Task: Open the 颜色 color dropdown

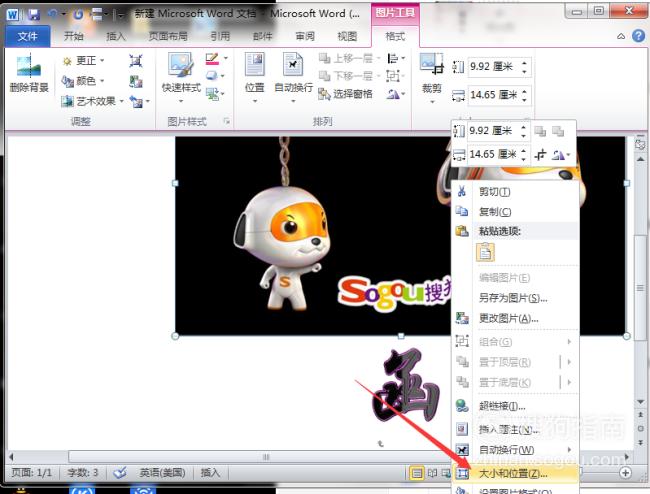Action: [83, 81]
